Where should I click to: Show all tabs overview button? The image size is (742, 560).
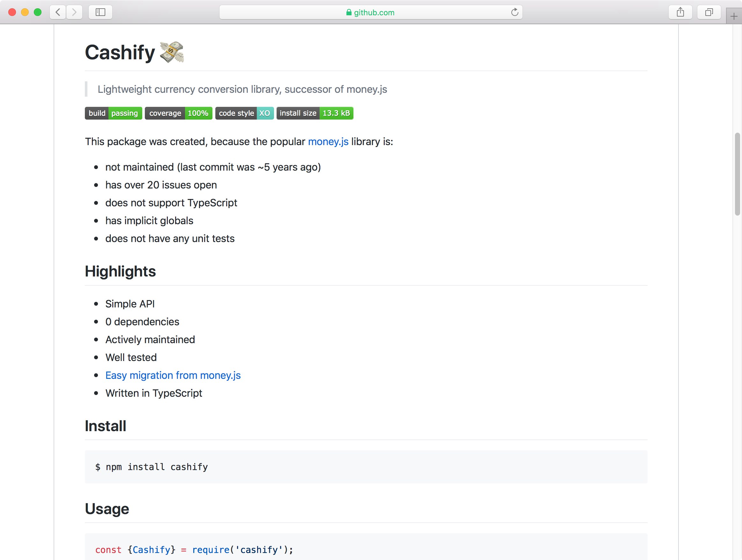(709, 12)
